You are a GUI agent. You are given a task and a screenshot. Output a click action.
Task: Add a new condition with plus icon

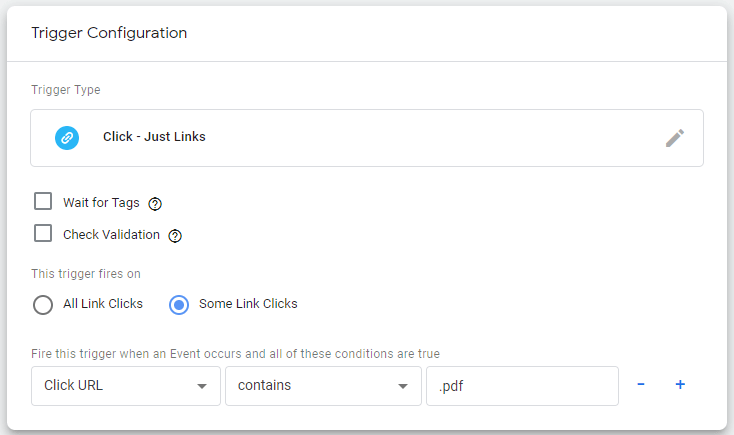[x=680, y=384]
